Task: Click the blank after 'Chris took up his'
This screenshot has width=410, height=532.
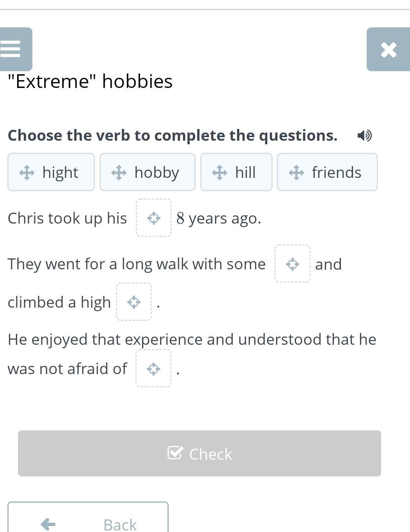Action: click(x=154, y=218)
